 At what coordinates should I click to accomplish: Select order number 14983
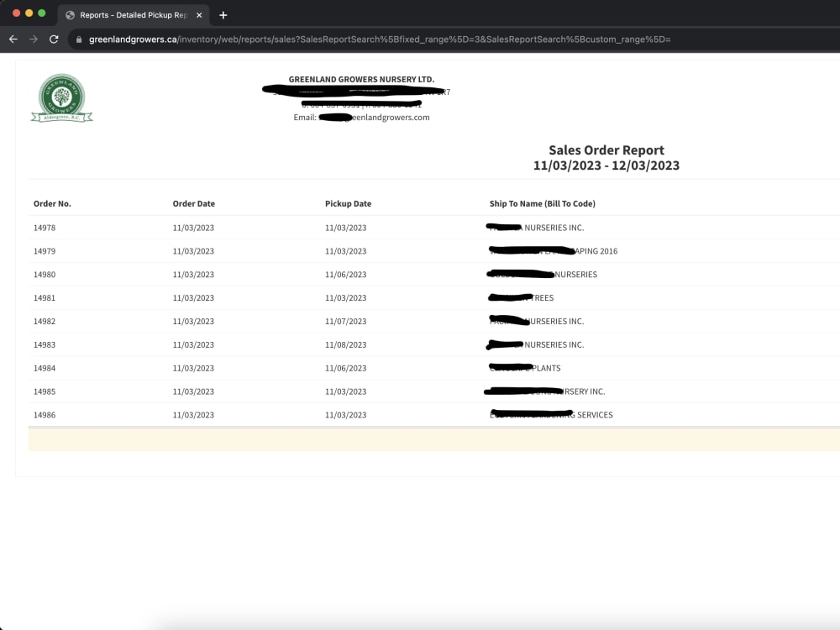(45, 344)
